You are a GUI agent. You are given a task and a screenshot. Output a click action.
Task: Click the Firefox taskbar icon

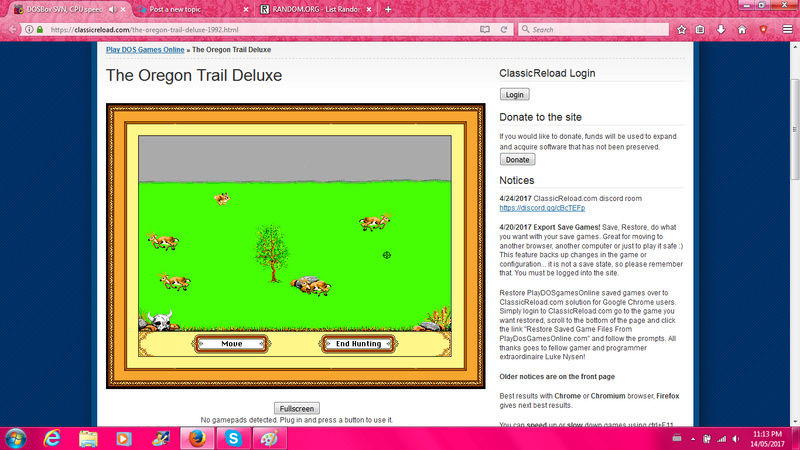pyautogui.click(x=197, y=439)
